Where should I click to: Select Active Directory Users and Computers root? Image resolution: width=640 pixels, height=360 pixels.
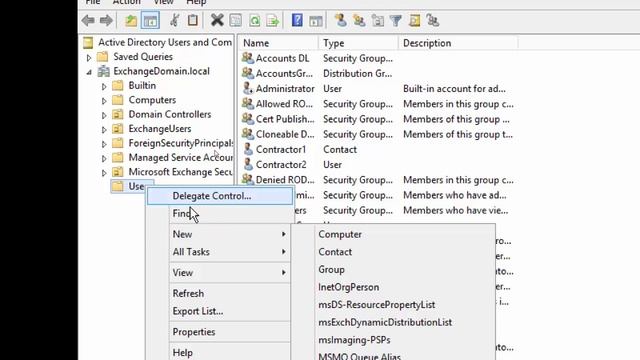tap(158, 42)
